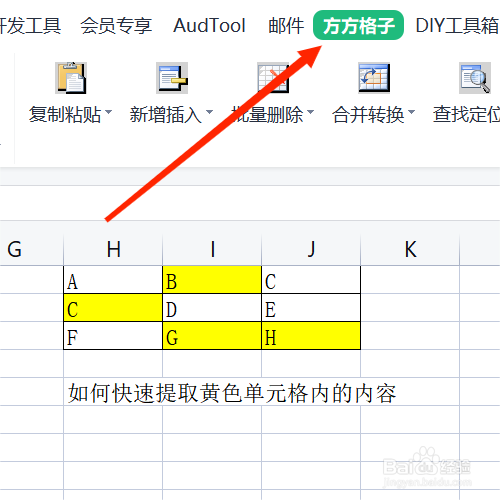This screenshot has height=500, width=500.
Task: Expand the 复制粘贴 dropdown arrow
Action: tap(108, 112)
